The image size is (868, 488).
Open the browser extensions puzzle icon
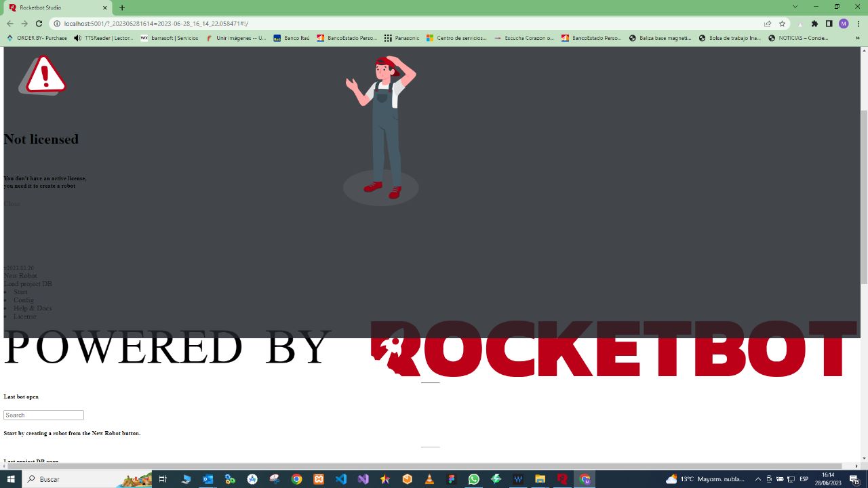814,24
